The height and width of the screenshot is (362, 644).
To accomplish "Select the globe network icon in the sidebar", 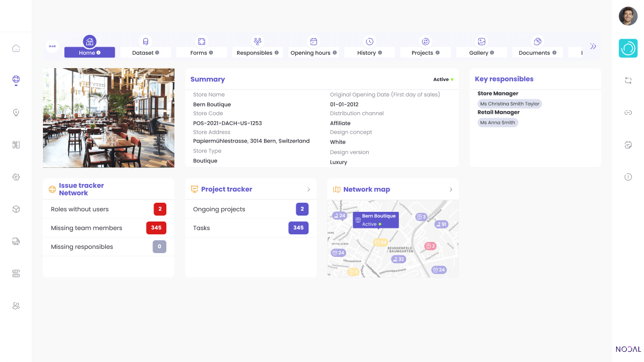I will click(16, 80).
